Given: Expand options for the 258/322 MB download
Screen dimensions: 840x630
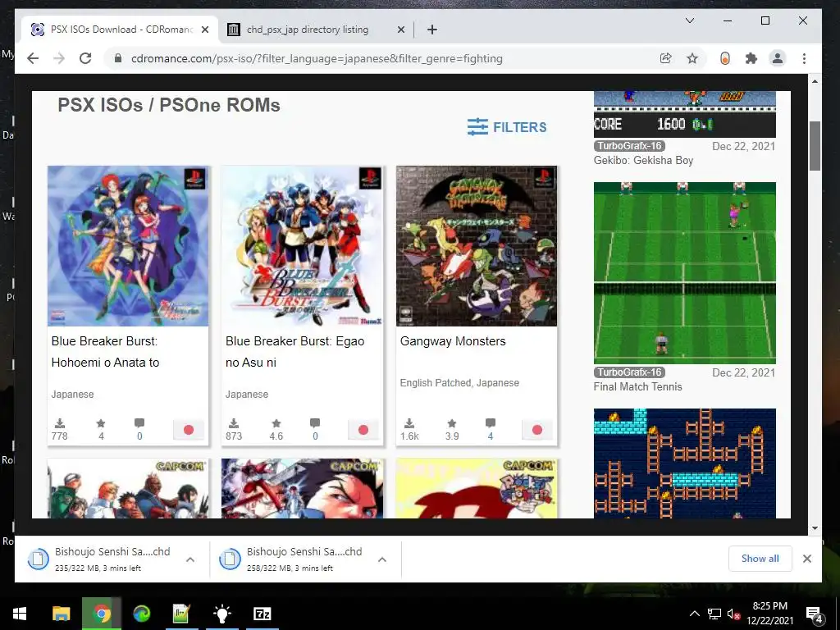Looking at the screenshot, I should point(382,559).
